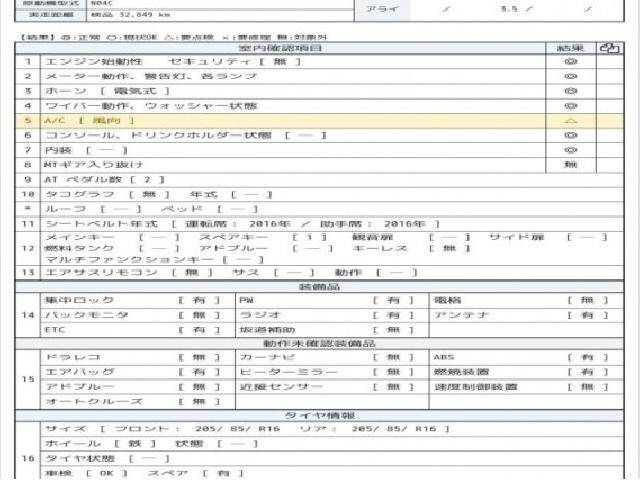Image resolution: width=640 pixels, height=480 pixels.
Task: Click row 9 AT ペダル数 text
Action: (x=83, y=180)
